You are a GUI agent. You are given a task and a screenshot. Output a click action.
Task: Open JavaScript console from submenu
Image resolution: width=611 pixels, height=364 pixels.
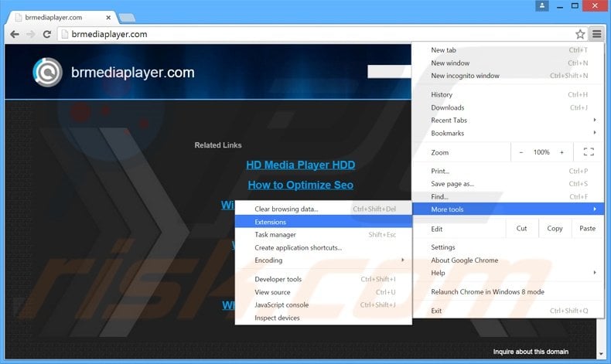[323, 304]
